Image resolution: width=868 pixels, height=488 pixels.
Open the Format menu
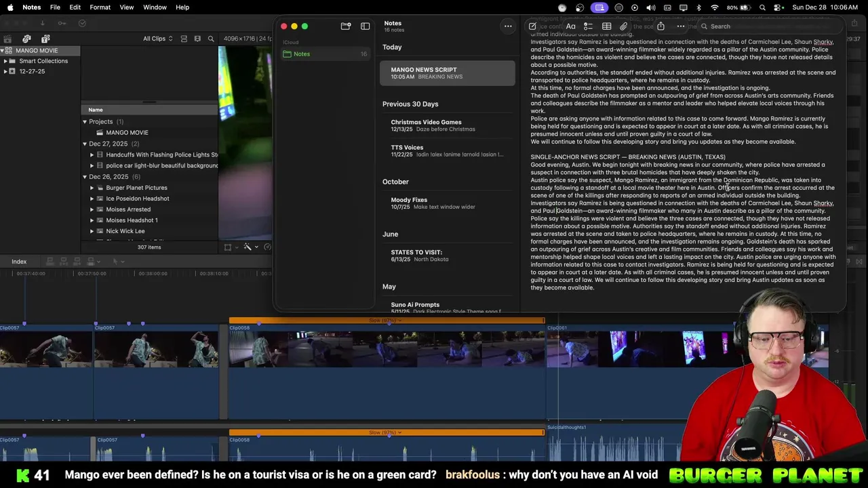[x=100, y=7]
